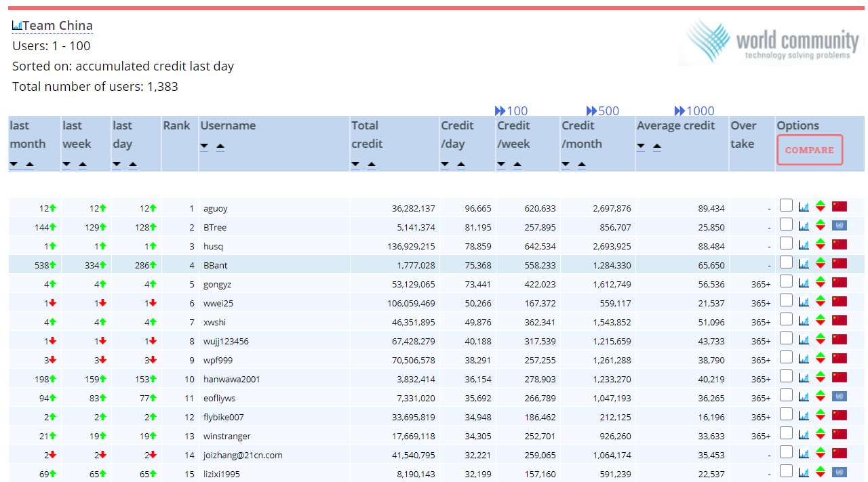
Task: Open bar chart icon for flybike007
Action: (804, 416)
